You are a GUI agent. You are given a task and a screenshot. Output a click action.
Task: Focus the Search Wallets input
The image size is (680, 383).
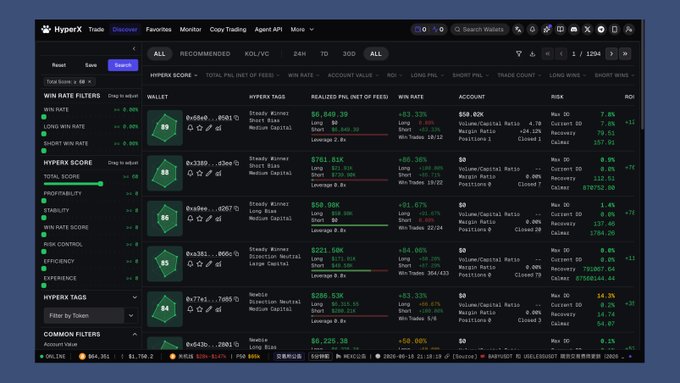(479, 29)
